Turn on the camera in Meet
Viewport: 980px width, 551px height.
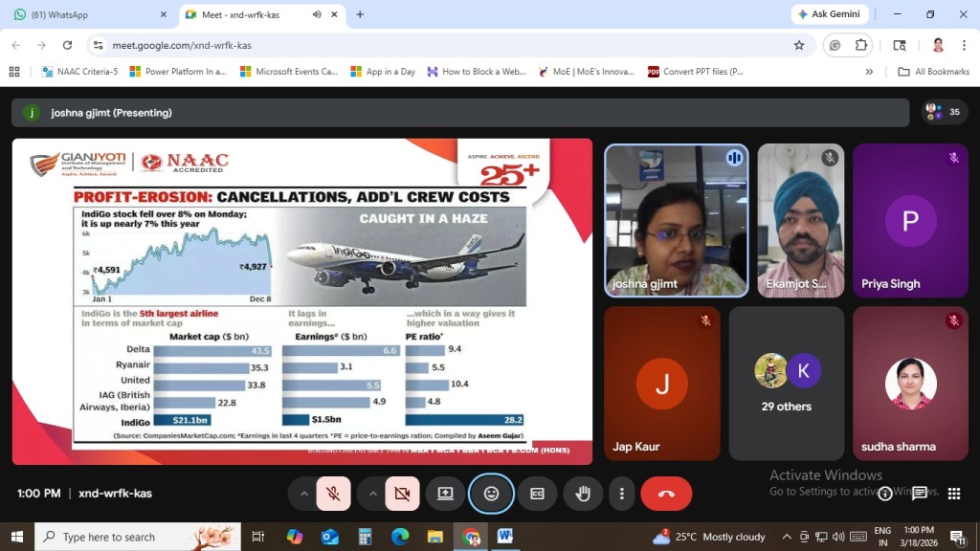coord(402,494)
